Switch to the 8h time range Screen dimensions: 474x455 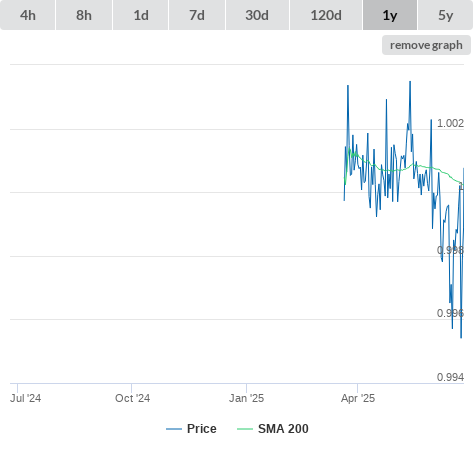pyautogui.click(x=84, y=15)
